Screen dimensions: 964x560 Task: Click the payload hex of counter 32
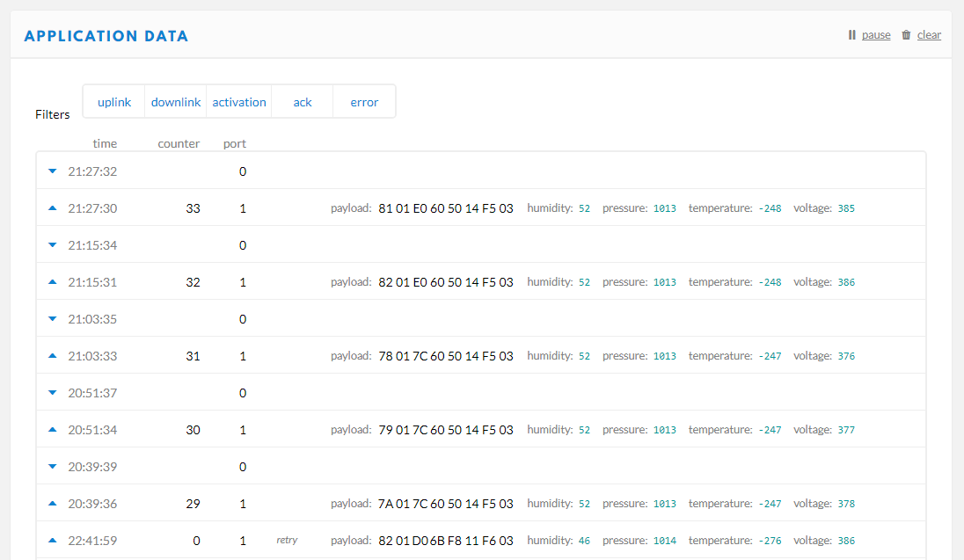pyautogui.click(x=445, y=282)
